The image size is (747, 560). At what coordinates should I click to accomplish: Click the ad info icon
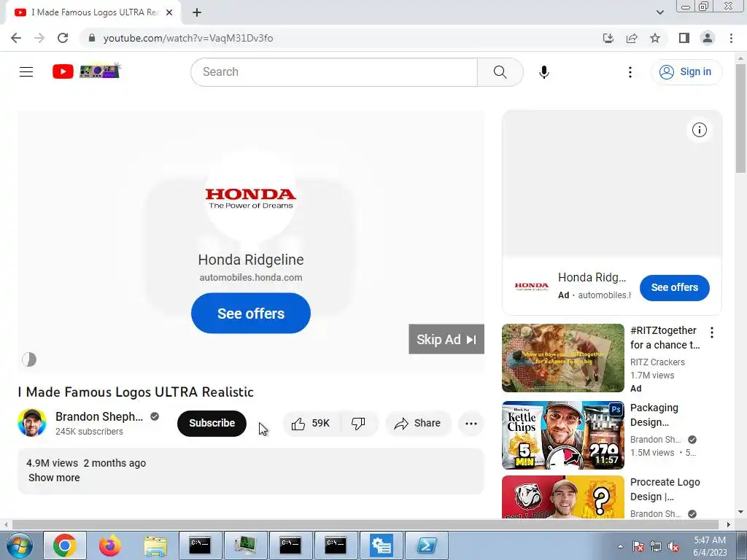coord(699,130)
